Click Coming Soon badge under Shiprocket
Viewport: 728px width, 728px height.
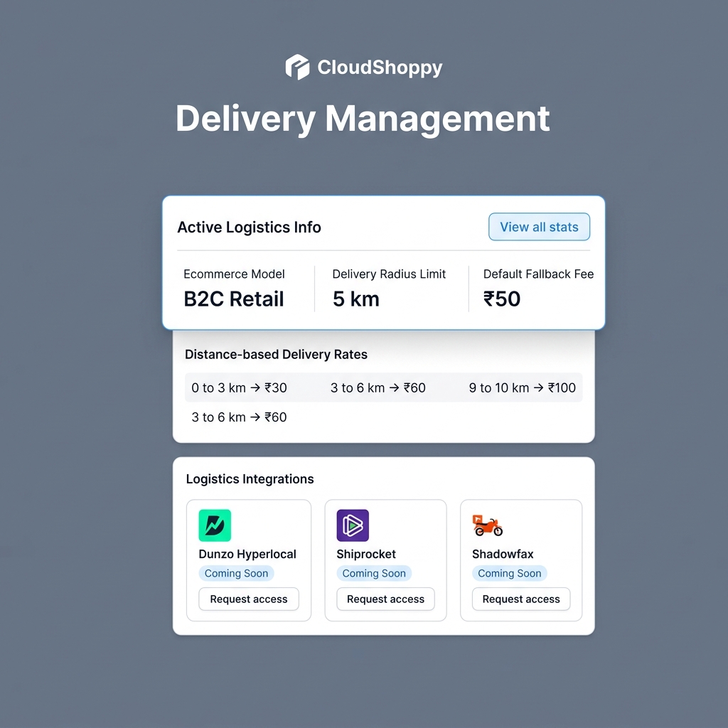tap(374, 574)
